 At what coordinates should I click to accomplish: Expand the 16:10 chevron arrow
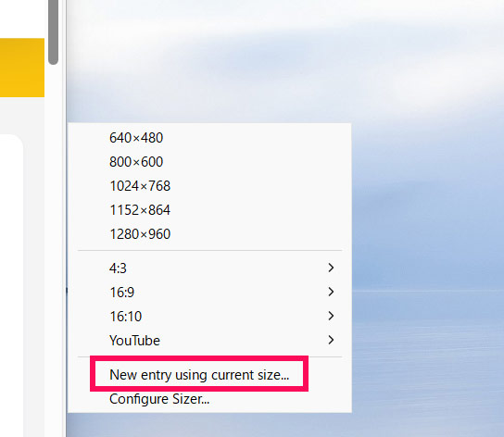pyautogui.click(x=331, y=316)
